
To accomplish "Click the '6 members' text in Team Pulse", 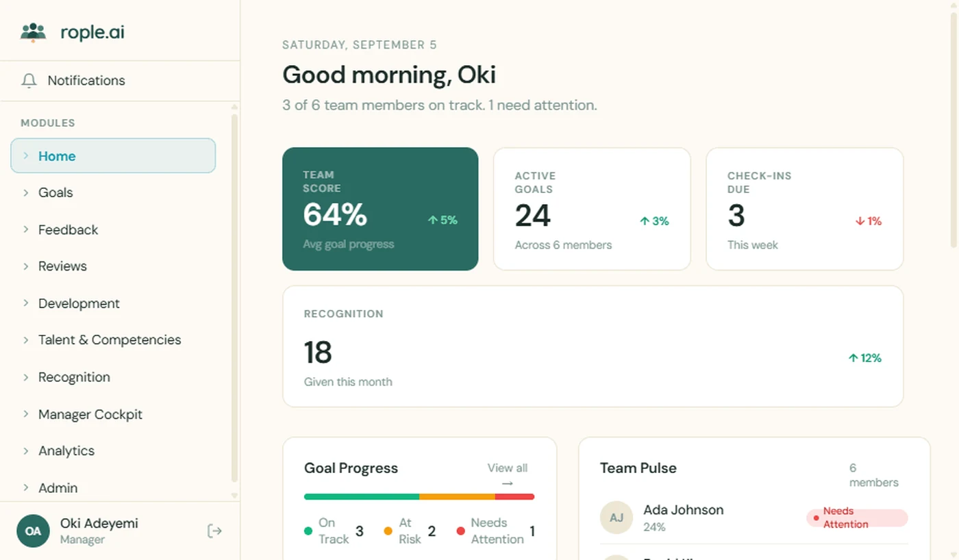I will pyautogui.click(x=874, y=475).
